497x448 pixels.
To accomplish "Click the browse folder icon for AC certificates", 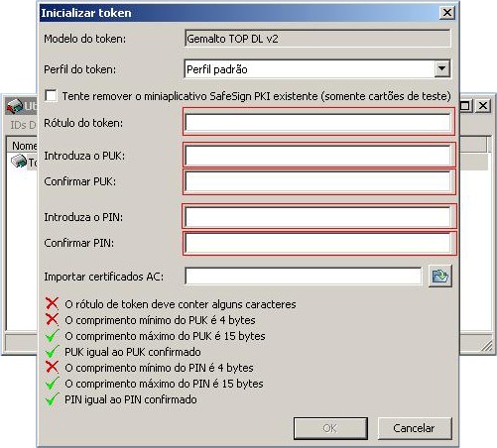I will (x=439, y=276).
